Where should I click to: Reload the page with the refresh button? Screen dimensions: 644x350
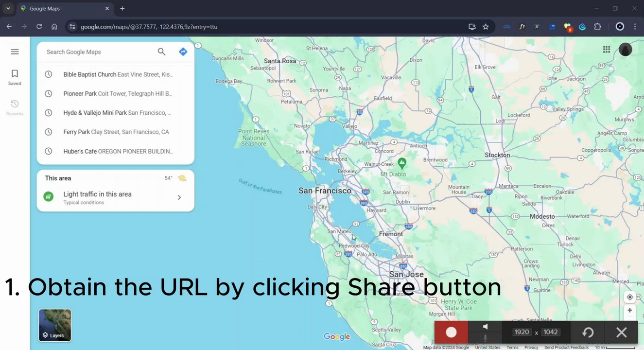coord(39,27)
